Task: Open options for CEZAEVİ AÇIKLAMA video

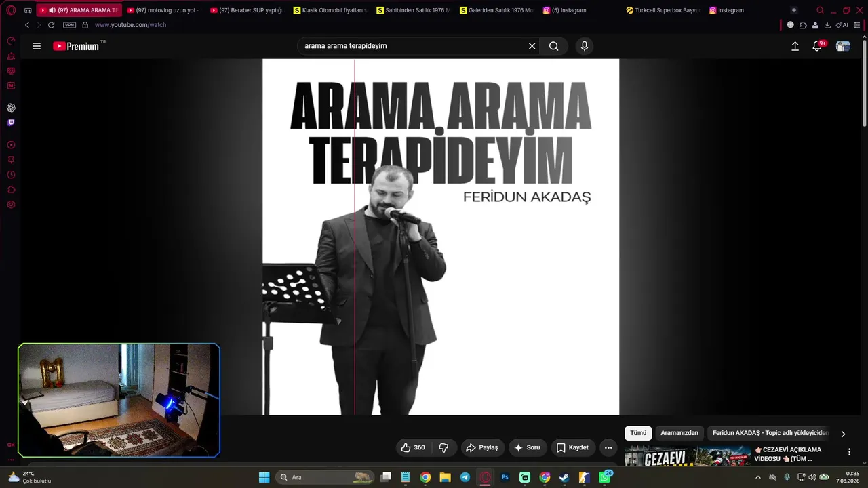Action: pyautogui.click(x=849, y=452)
